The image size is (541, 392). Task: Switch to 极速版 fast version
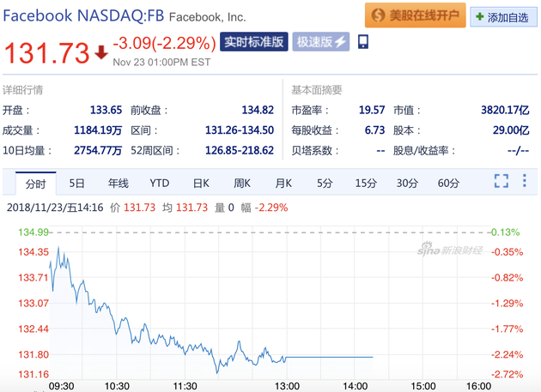(x=321, y=42)
